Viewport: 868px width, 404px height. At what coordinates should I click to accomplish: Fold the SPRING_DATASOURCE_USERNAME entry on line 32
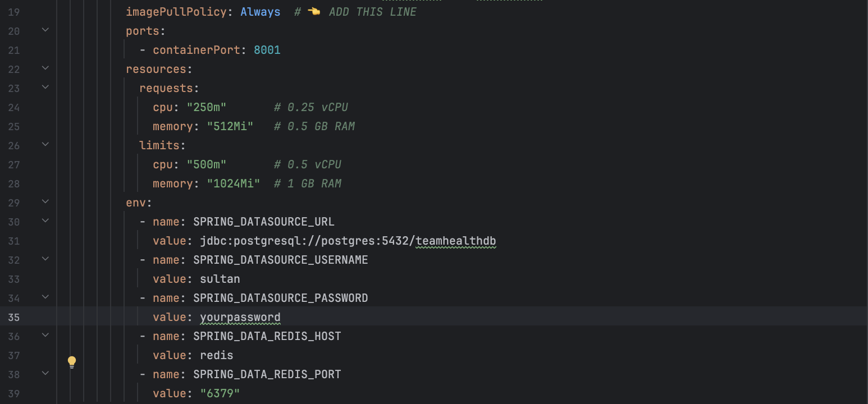click(x=45, y=259)
